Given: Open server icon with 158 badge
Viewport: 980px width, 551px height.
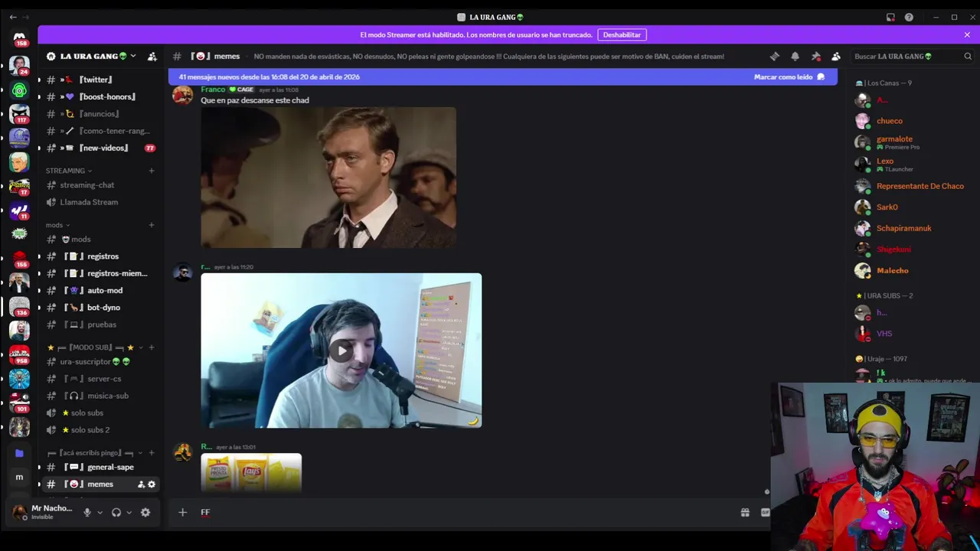Looking at the screenshot, I should [19, 38].
